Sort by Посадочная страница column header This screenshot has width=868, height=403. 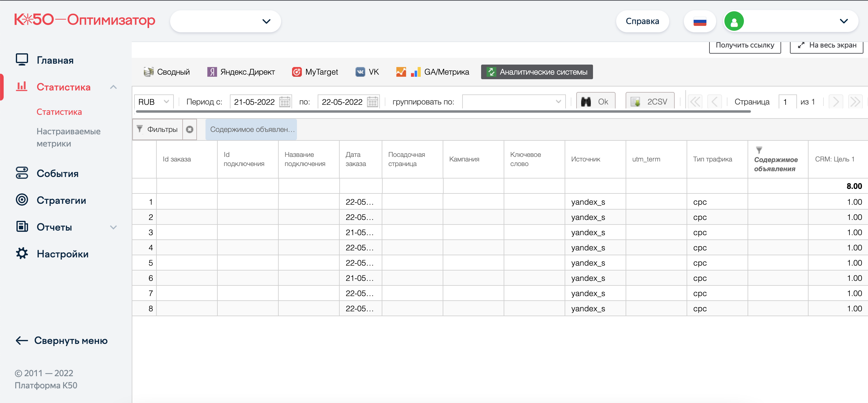tap(413, 159)
